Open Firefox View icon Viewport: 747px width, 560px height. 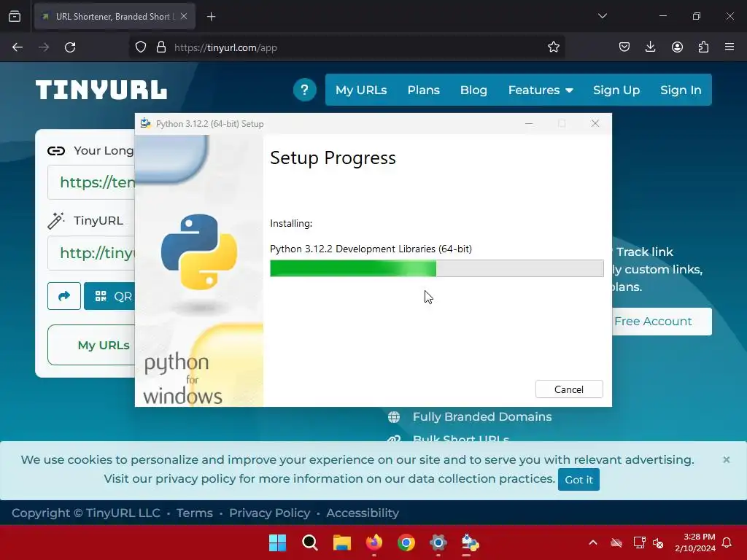(x=15, y=17)
